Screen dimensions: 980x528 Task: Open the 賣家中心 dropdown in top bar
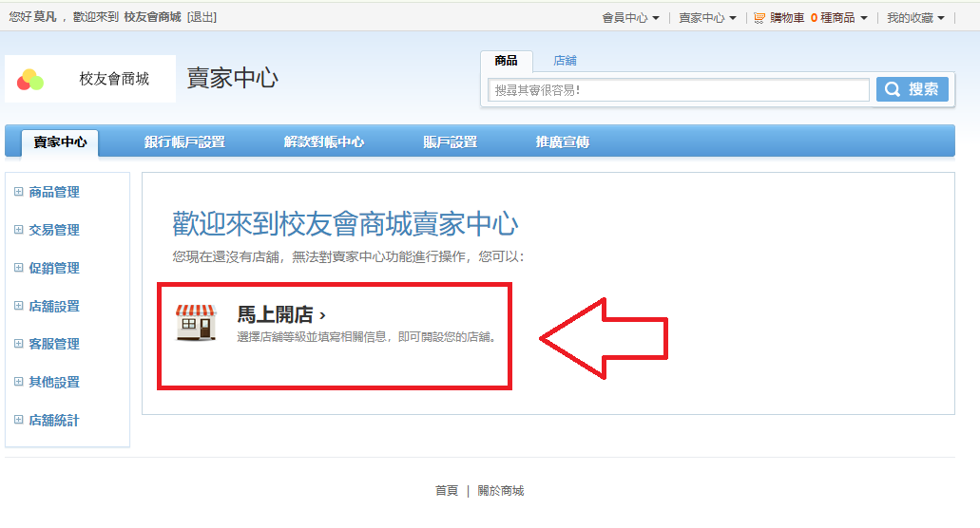tap(707, 18)
